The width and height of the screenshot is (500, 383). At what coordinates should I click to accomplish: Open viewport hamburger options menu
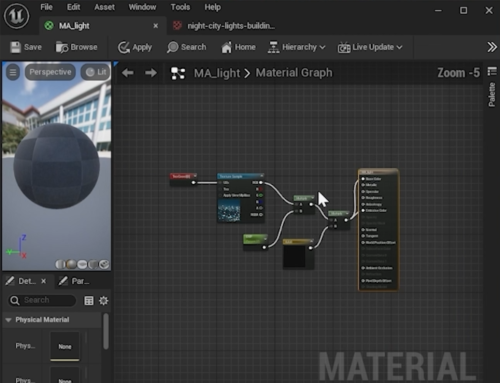[x=13, y=72]
